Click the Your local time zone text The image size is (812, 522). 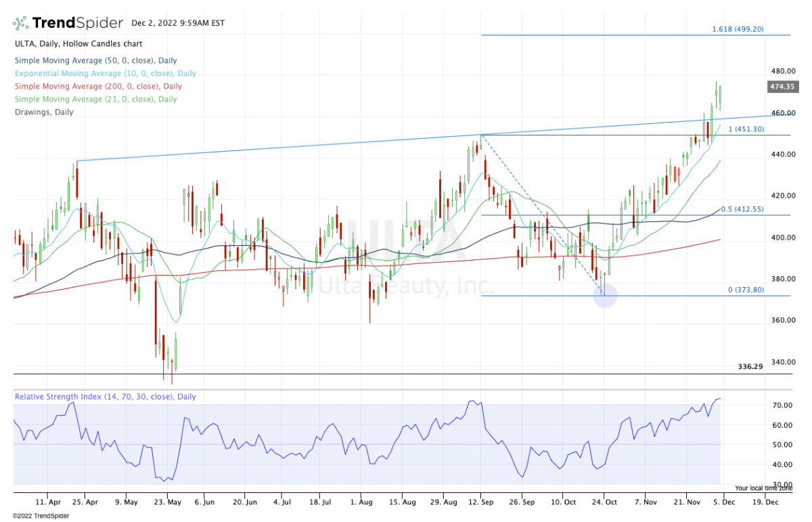point(763,487)
